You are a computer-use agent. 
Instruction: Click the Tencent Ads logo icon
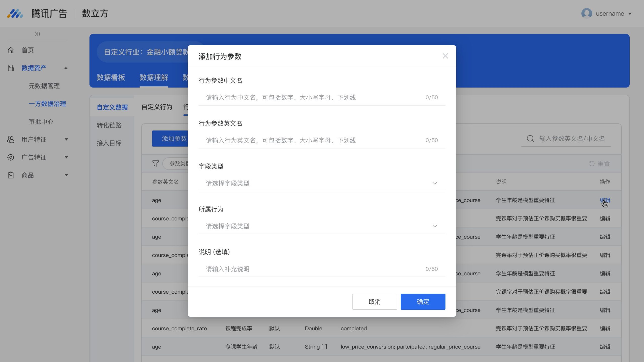(x=15, y=14)
